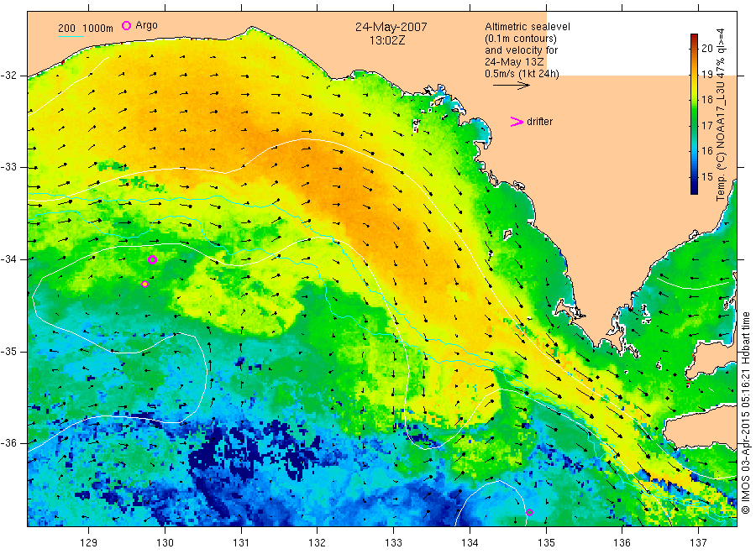Click the latitude axis label '-36'
Viewport: 756px width, 554px height.
tap(8, 442)
